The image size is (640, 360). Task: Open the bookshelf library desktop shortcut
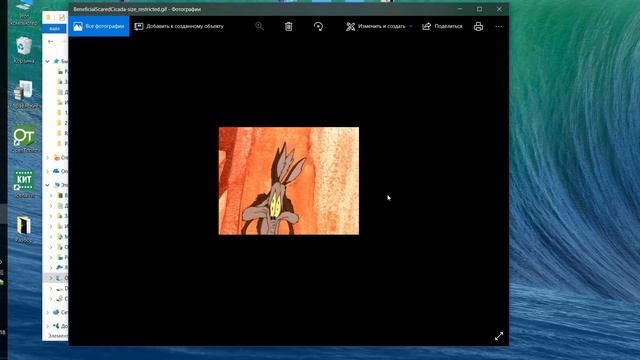24,95
